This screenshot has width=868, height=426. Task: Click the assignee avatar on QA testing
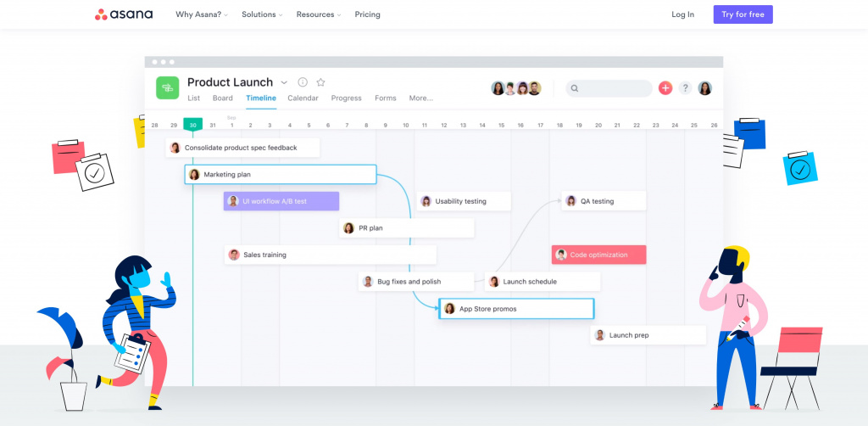coord(571,201)
